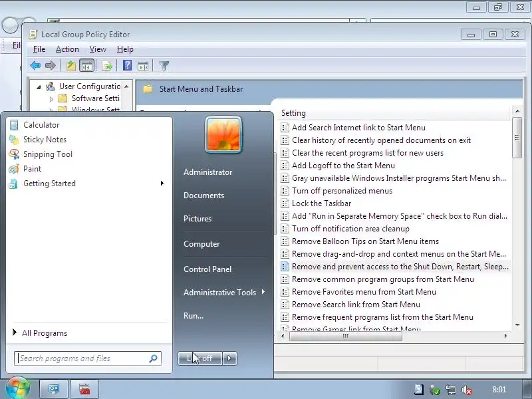This screenshot has height=399, width=532.
Task: Open the Action menu
Action: [67, 49]
